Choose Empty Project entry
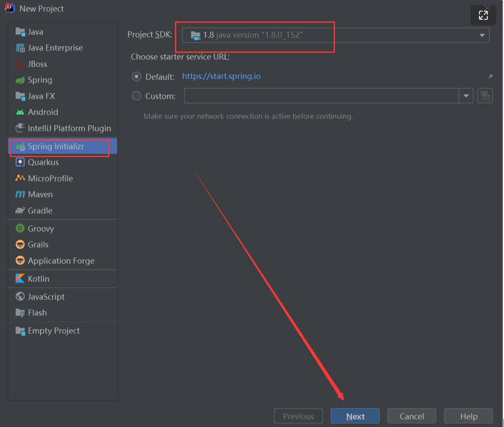 (x=63, y=330)
